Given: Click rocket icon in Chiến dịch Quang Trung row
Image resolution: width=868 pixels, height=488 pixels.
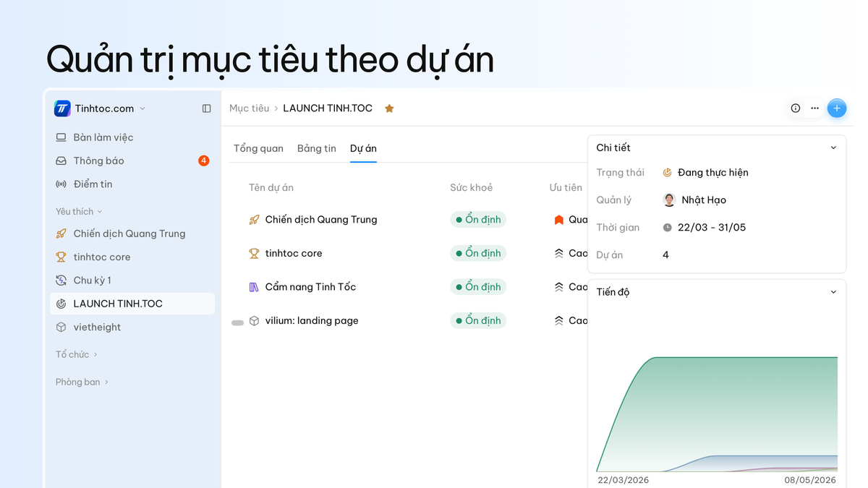Looking at the screenshot, I should pyautogui.click(x=254, y=220).
